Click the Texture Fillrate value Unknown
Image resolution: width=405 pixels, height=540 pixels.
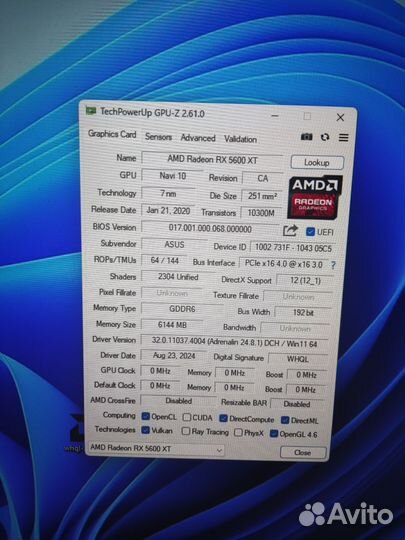(298, 296)
